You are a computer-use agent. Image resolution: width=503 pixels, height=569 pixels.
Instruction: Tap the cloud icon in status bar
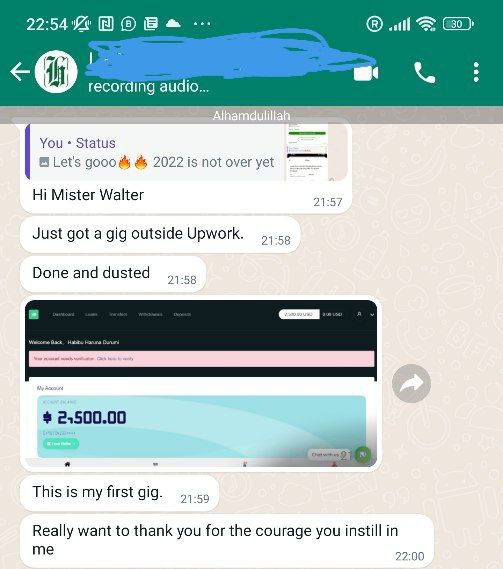coord(173,24)
